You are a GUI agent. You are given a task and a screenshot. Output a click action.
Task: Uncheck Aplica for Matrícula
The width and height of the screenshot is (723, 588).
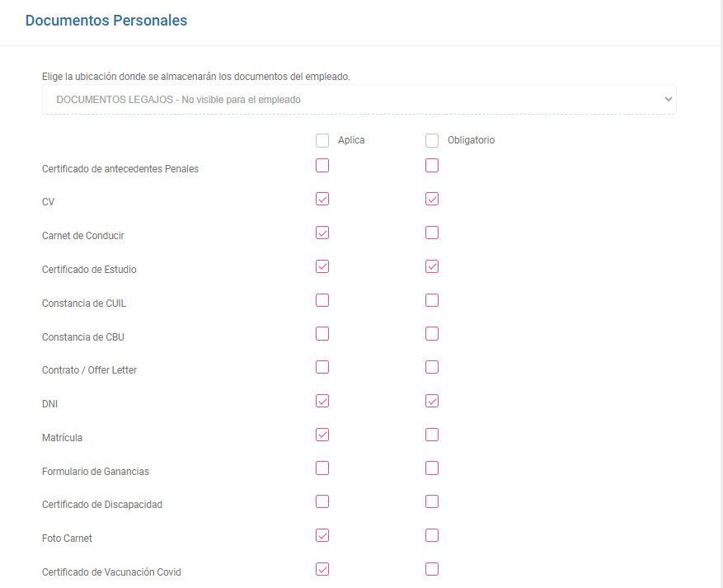pos(322,435)
